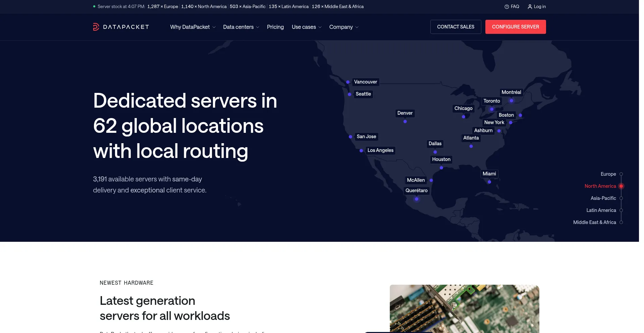This screenshot has height=333, width=644.
Task: Click the server motherboard hardware image
Action: click(464, 309)
